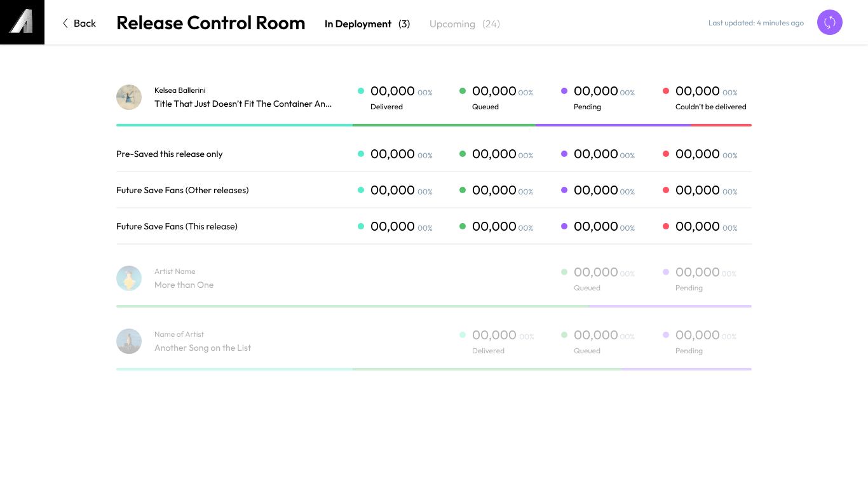Click the Another Song on the List row
This screenshot has width=868, height=488.
(x=203, y=348)
